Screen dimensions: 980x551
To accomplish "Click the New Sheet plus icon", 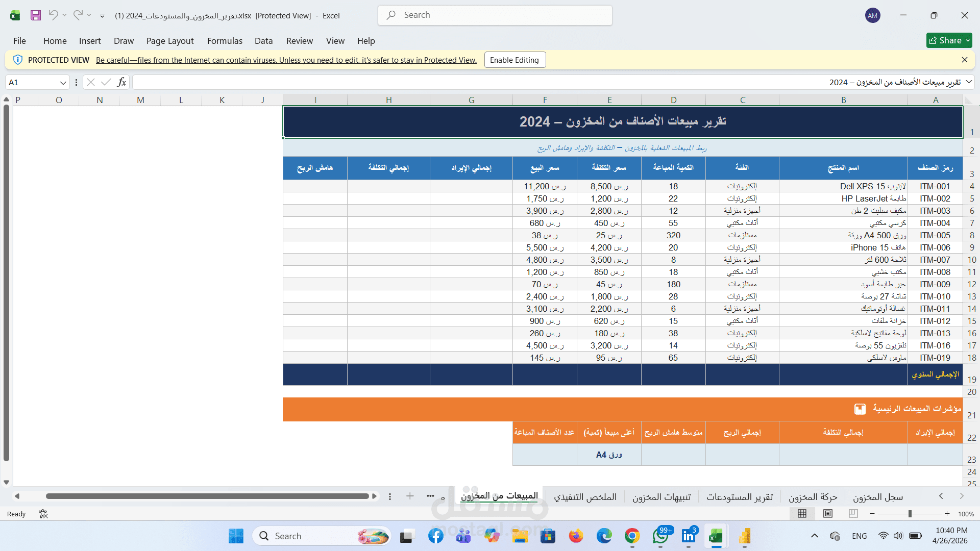I will coord(410,496).
